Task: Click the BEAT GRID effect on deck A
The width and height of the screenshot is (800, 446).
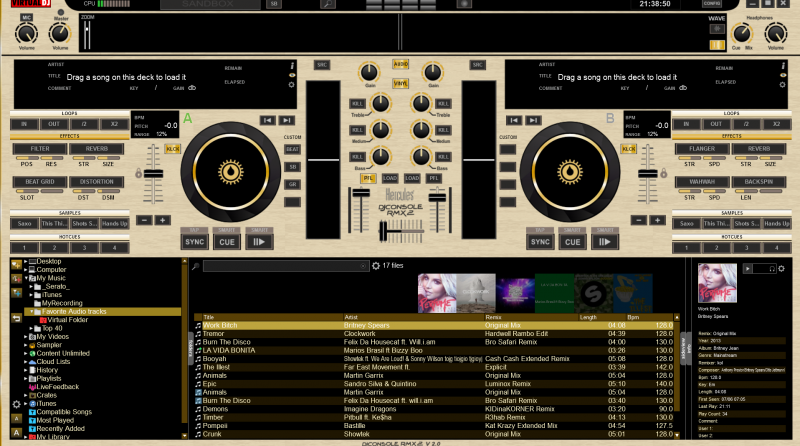Action: coord(41,182)
